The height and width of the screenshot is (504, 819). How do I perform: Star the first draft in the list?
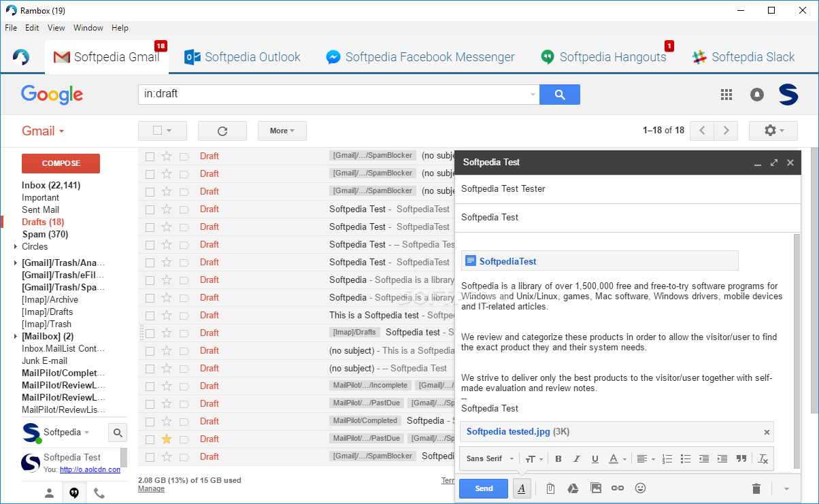pyautogui.click(x=167, y=156)
